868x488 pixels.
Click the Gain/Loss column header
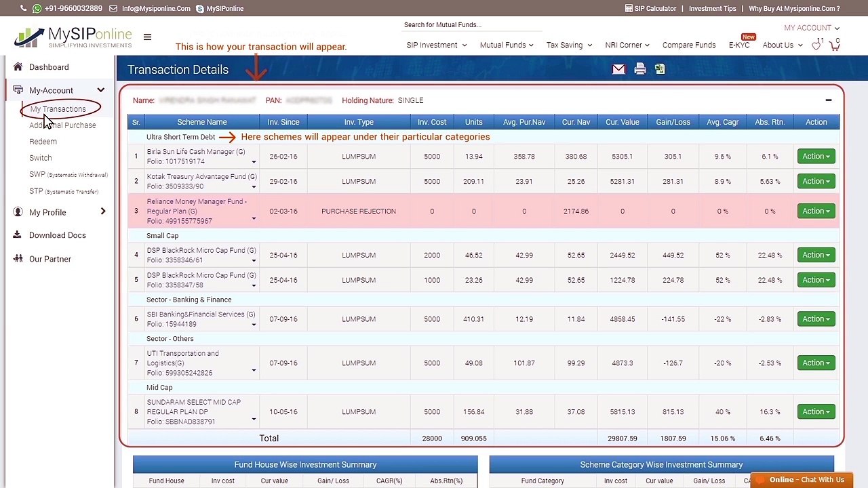pyautogui.click(x=673, y=122)
